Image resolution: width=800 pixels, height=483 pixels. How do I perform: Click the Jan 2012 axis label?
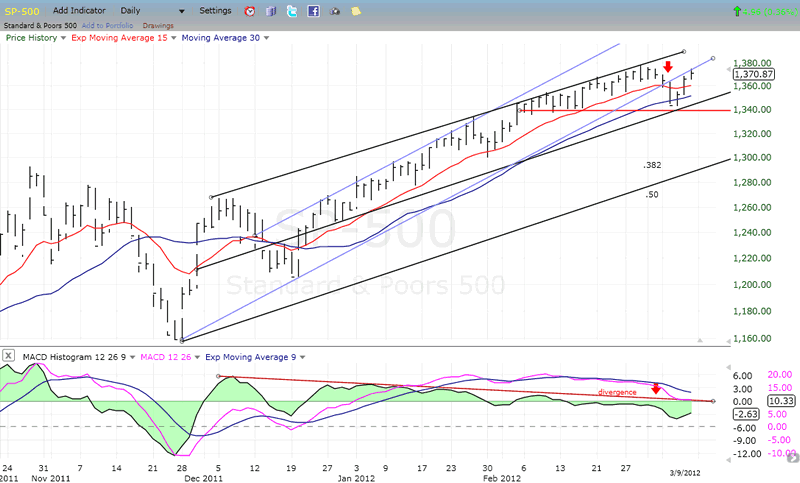(x=356, y=478)
